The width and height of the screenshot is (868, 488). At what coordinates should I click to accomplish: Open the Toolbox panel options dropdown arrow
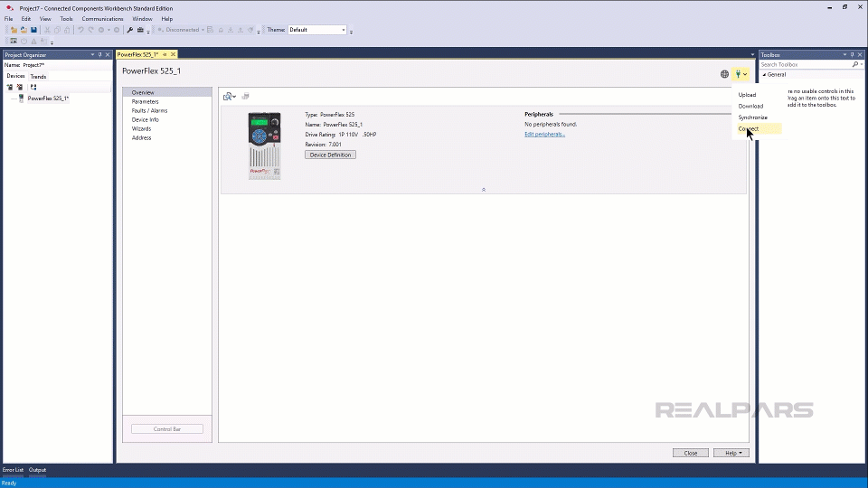click(844, 55)
